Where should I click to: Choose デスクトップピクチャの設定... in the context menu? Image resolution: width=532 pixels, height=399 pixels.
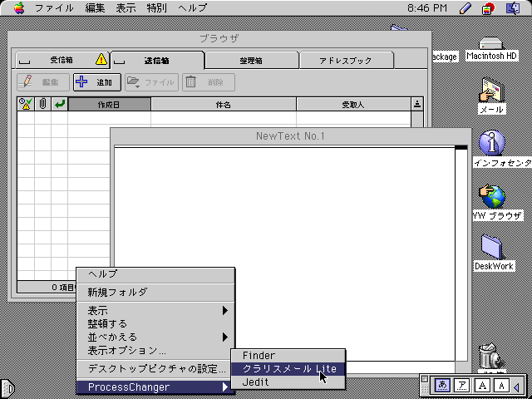point(155,368)
